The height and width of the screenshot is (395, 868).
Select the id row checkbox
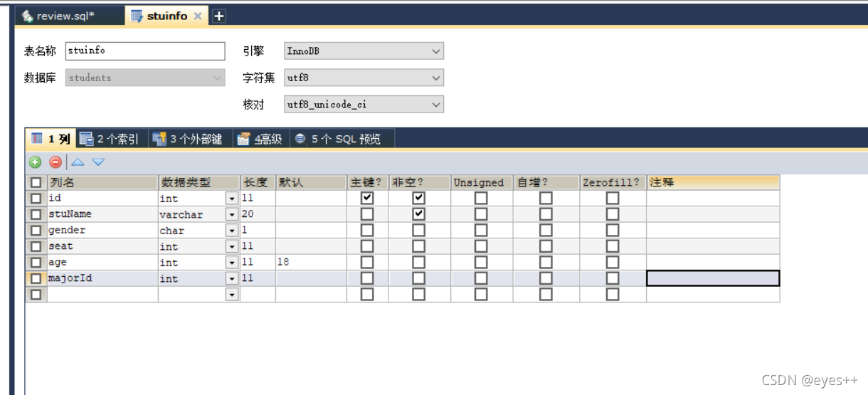click(x=36, y=199)
